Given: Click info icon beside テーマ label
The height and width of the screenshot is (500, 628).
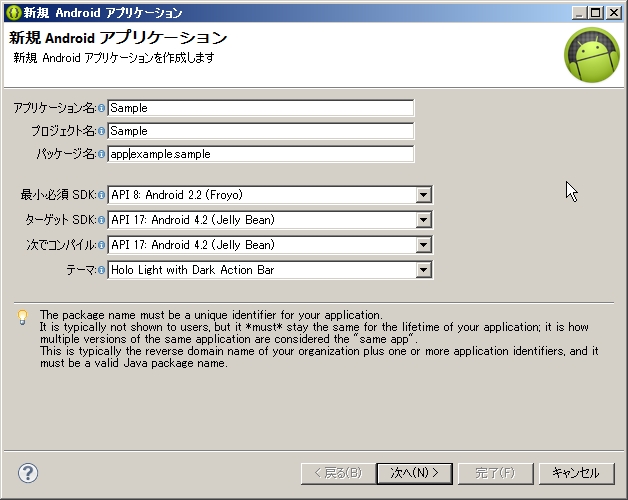Looking at the screenshot, I should [x=101, y=270].
